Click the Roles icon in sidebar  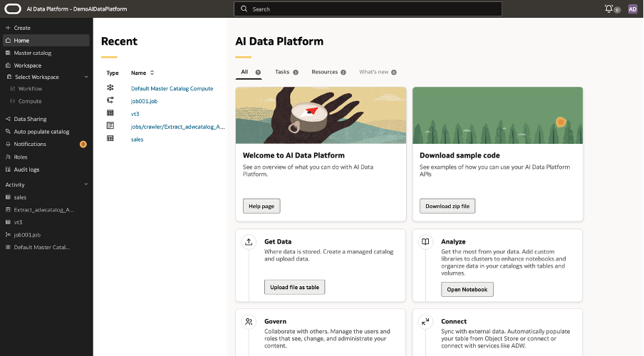(x=8, y=157)
